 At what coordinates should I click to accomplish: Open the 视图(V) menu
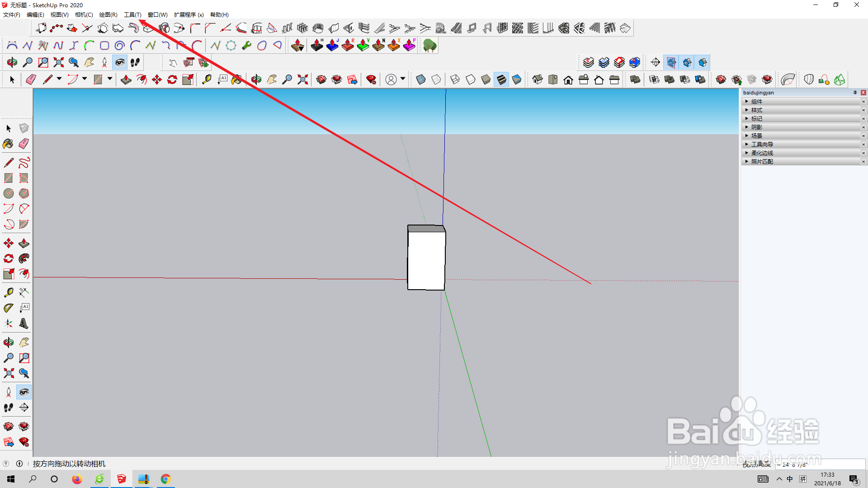tap(59, 15)
